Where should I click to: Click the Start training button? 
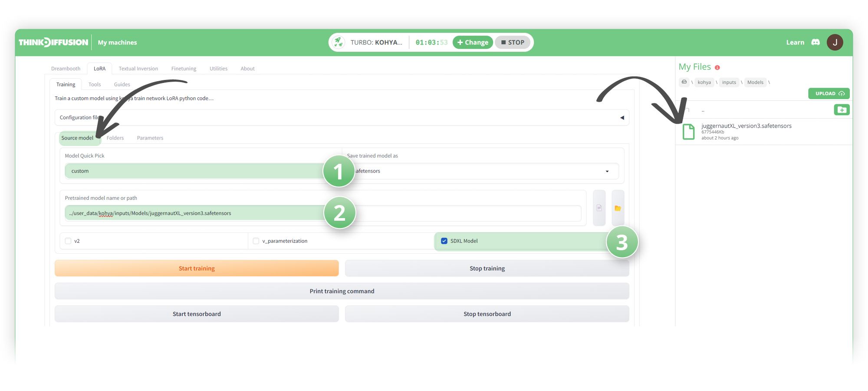coord(196,268)
